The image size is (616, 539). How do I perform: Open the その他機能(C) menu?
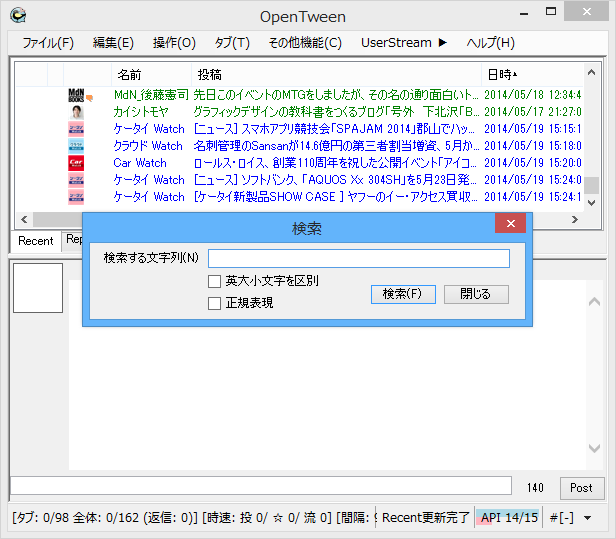(x=305, y=42)
